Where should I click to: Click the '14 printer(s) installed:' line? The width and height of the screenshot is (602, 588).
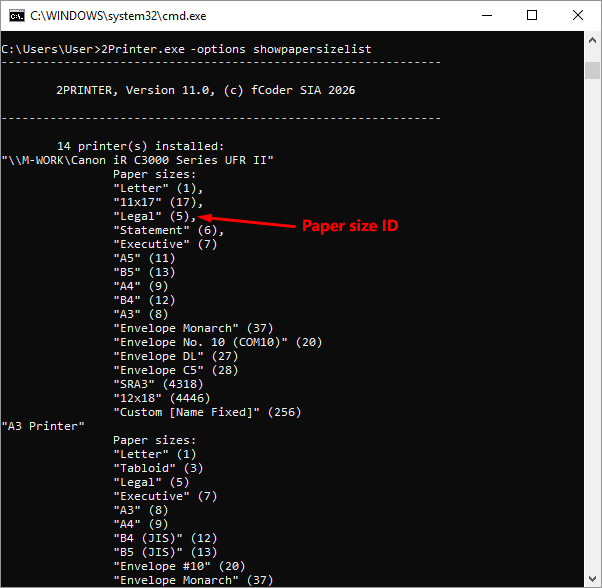(141, 146)
